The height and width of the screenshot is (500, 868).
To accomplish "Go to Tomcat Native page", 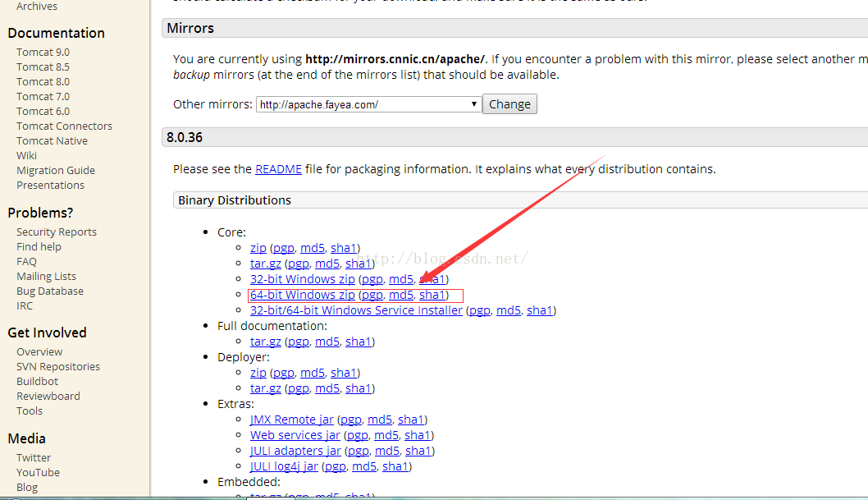I will pyautogui.click(x=52, y=140).
